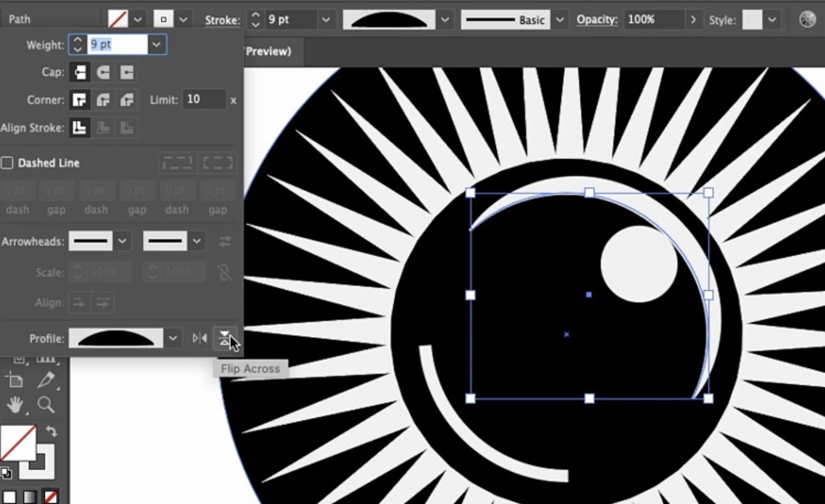
Task: Step the control bar stroke weight
Action: tap(255, 20)
